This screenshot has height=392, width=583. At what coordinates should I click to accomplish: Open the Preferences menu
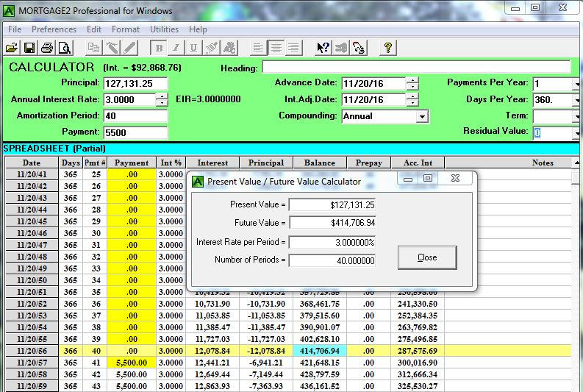(54, 29)
